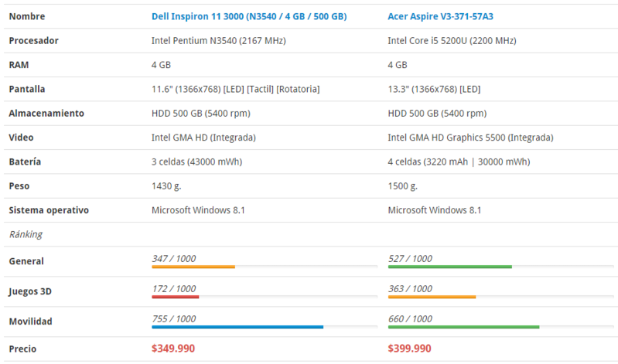The width and height of the screenshot is (618, 364).
Task: Select the 'Juegos 3D' ranking label
Action: pos(30,291)
